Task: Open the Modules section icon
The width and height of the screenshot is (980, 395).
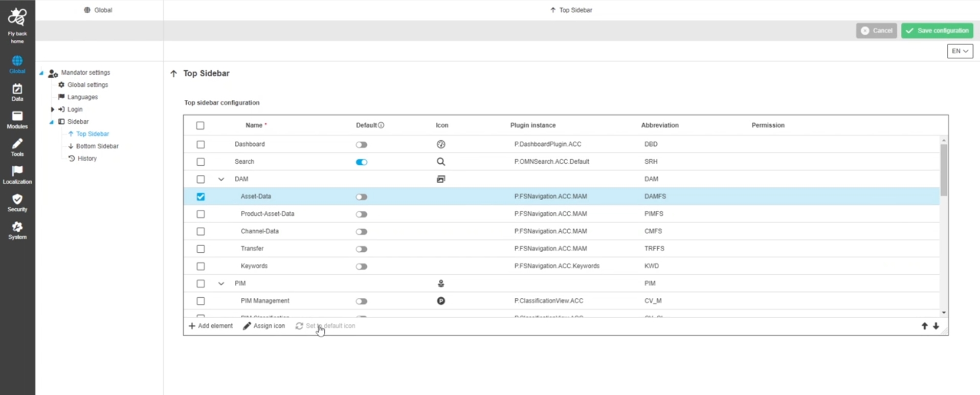Action: [17, 120]
